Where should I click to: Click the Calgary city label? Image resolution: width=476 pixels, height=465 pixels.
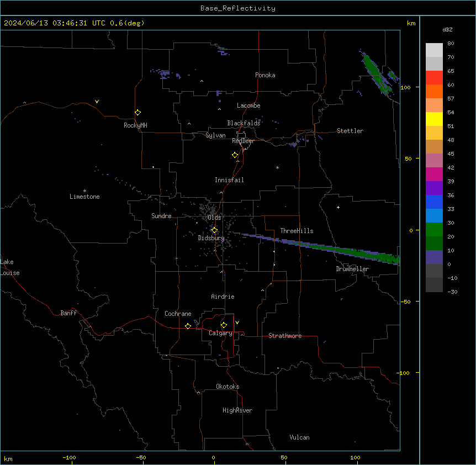coord(221,333)
